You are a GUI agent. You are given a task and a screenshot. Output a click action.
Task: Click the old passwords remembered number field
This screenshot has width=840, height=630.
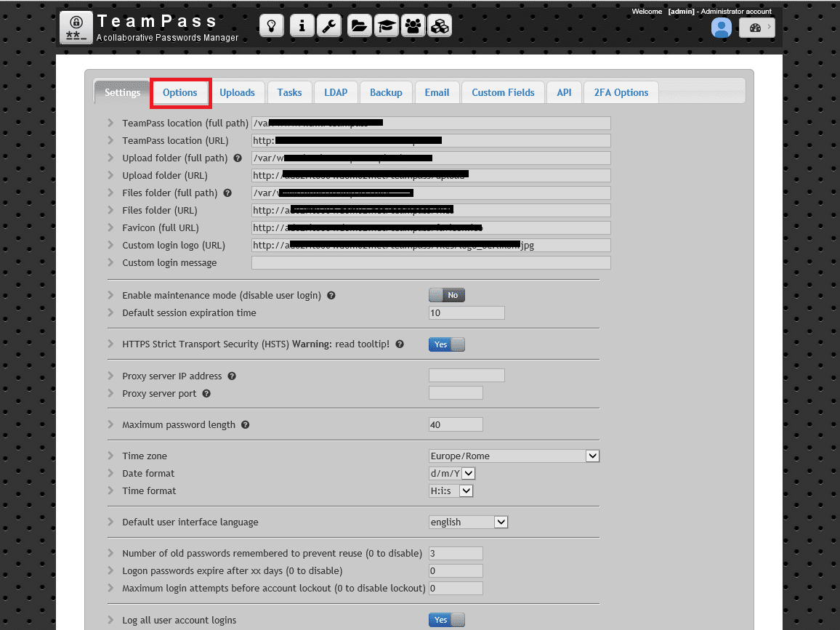pyautogui.click(x=456, y=554)
